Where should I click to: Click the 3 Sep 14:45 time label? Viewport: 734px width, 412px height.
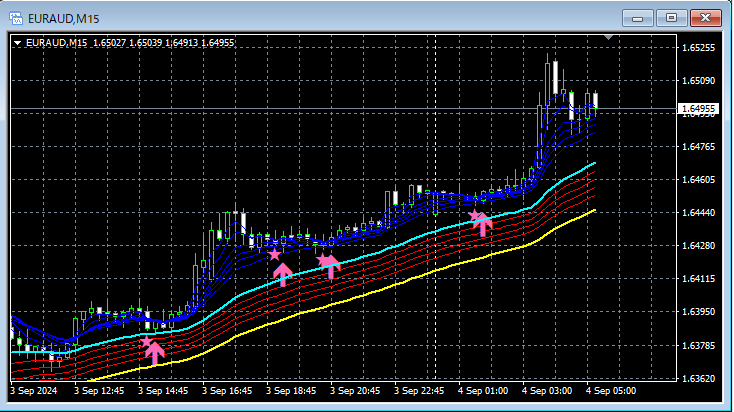click(x=163, y=390)
